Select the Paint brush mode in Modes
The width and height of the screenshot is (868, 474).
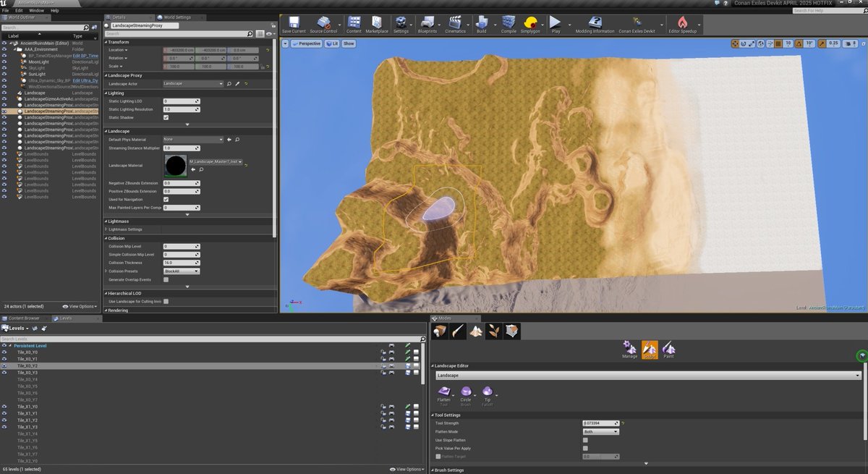pos(457,331)
